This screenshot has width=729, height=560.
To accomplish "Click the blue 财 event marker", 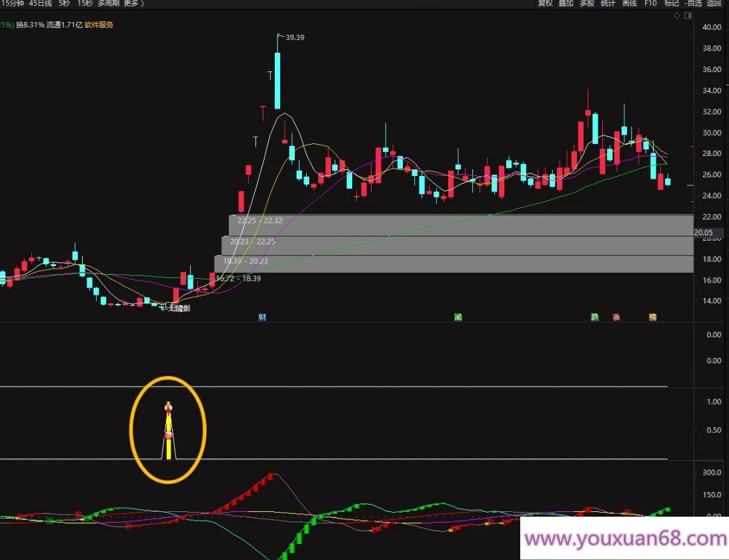I will click(x=263, y=317).
